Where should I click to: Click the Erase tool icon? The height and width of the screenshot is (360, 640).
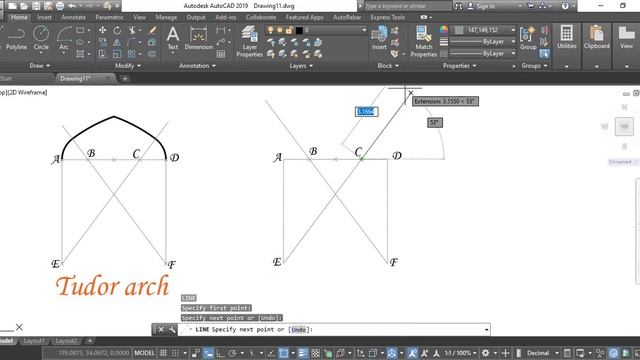(152, 30)
